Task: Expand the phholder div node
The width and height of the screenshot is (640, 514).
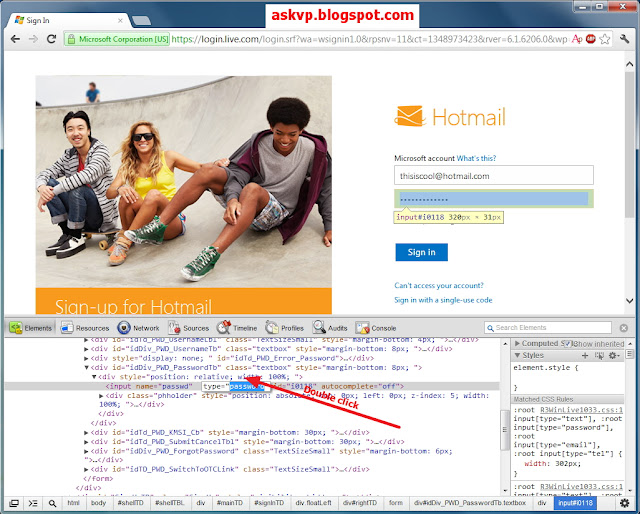Action: click(x=101, y=396)
